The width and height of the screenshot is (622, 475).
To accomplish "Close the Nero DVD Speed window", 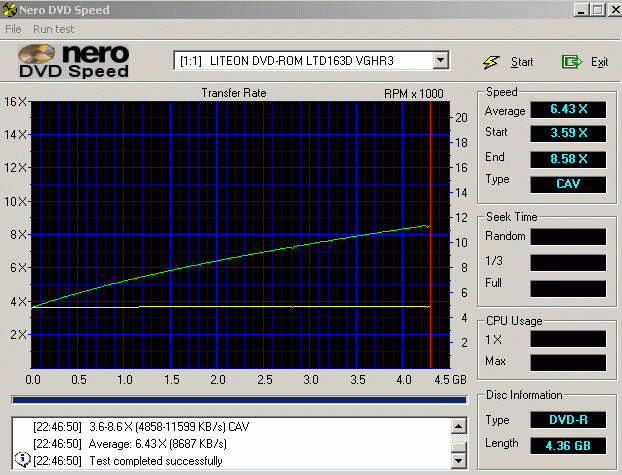I will coord(615,10).
